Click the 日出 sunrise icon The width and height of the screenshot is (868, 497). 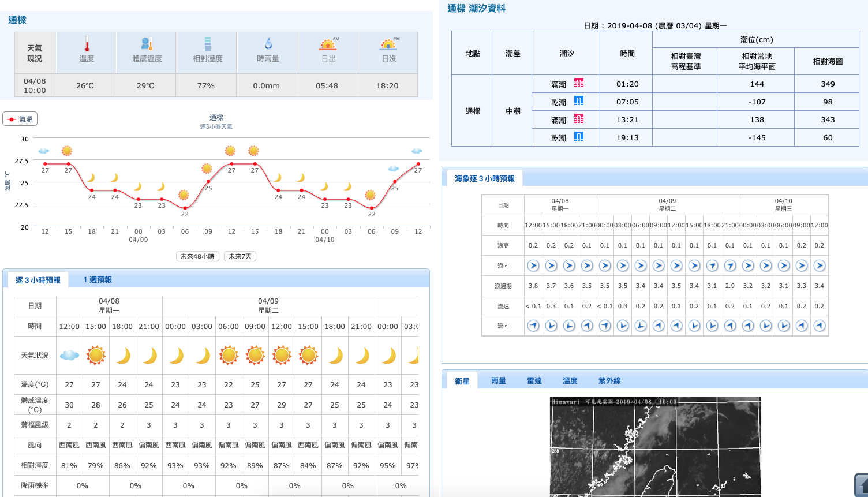328,44
